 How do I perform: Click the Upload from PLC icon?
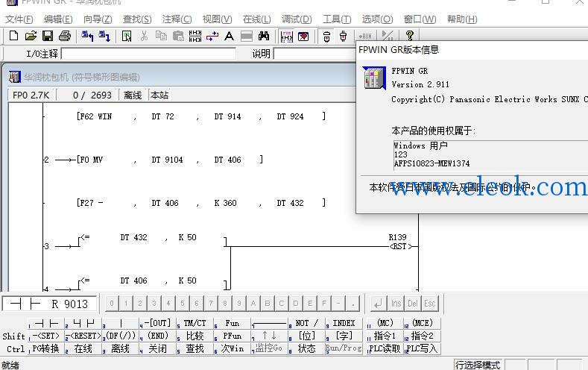[x=87, y=36]
